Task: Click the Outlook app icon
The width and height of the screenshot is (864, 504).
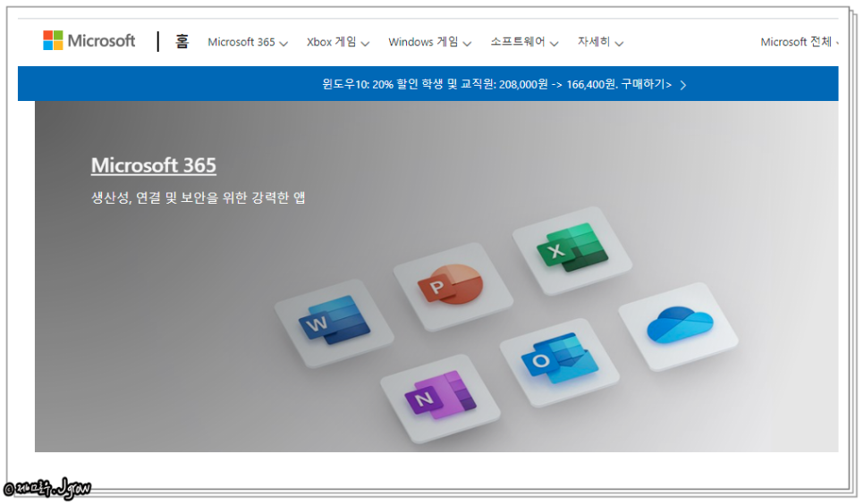Action: pyautogui.click(x=560, y=358)
